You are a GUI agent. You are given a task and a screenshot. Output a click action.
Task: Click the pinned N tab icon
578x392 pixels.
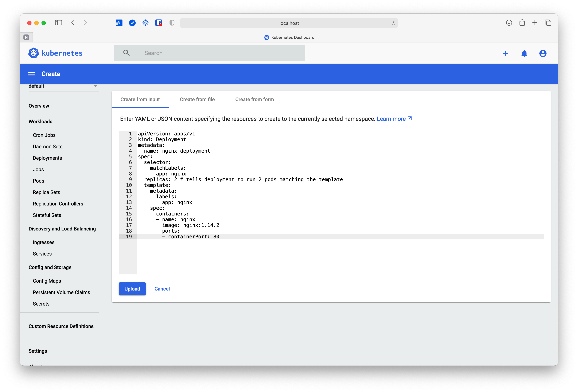tap(26, 37)
